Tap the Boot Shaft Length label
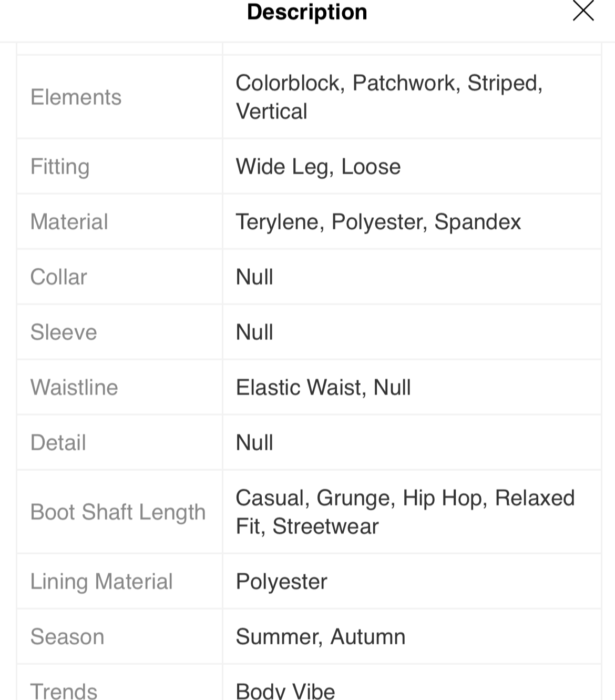 pyautogui.click(x=118, y=512)
